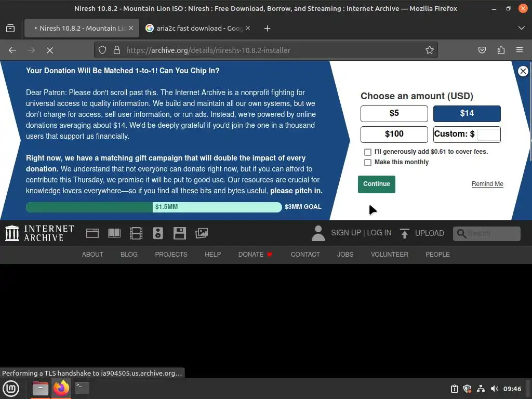
Task: Enable adding $0.61 to cover fees
Action: point(367,152)
